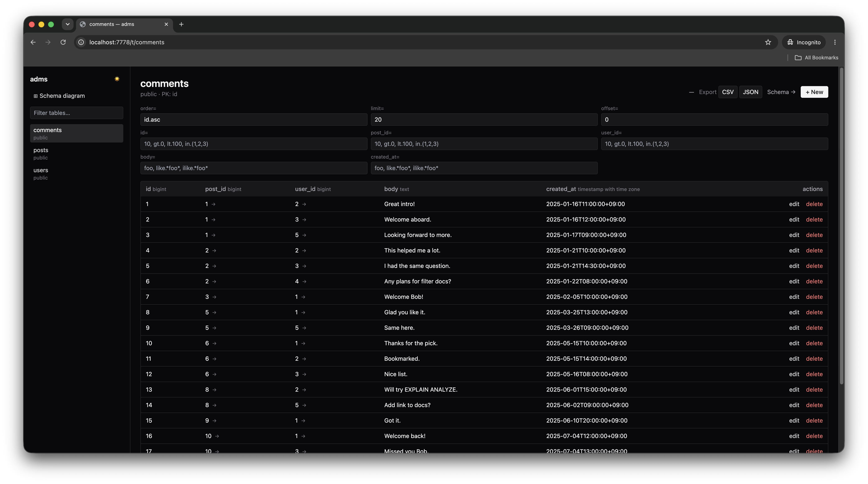The image size is (868, 484).
Task: Reload the page in browser toolbar
Action: point(63,42)
